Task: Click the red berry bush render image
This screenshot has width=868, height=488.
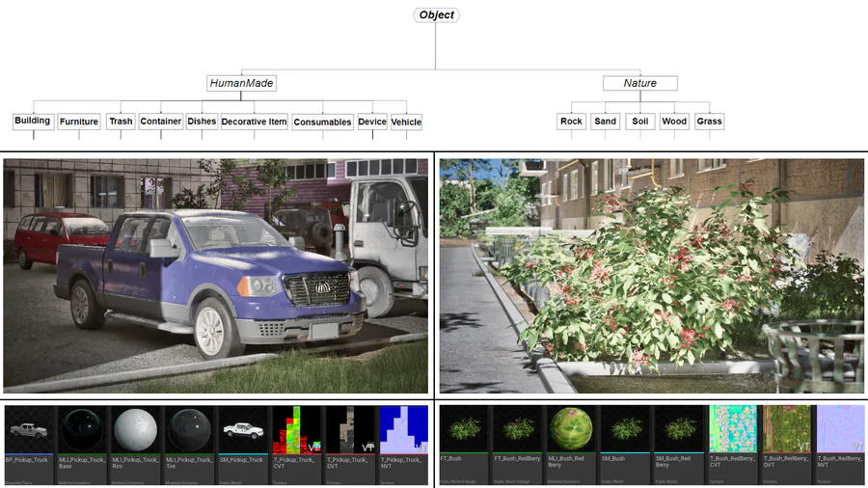Action: point(652,276)
